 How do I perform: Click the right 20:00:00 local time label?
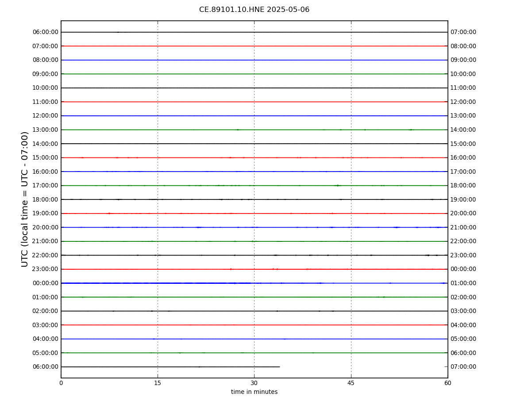463,214
